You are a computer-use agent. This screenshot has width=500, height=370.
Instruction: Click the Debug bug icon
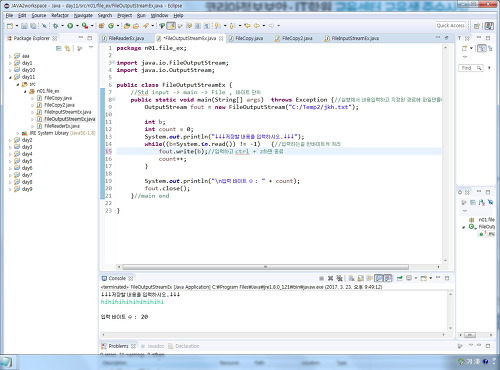[56, 26]
